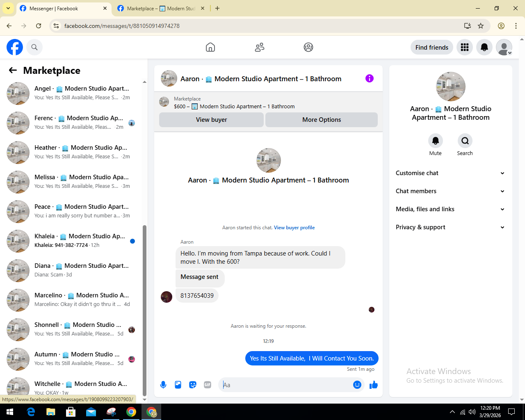
Task: Open conversation information purple icon
Action: (x=370, y=78)
